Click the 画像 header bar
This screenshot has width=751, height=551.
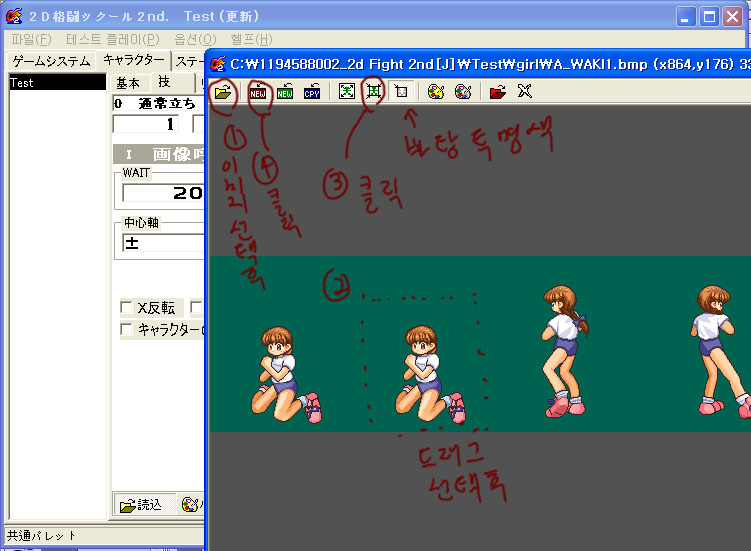coord(159,154)
